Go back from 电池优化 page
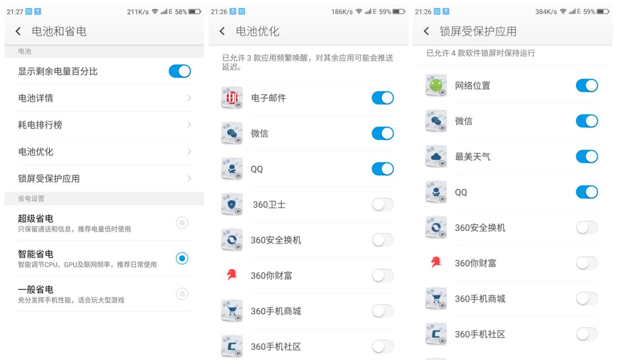Image resolution: width=617 pixels, height=364 pixels. (221, 31)
